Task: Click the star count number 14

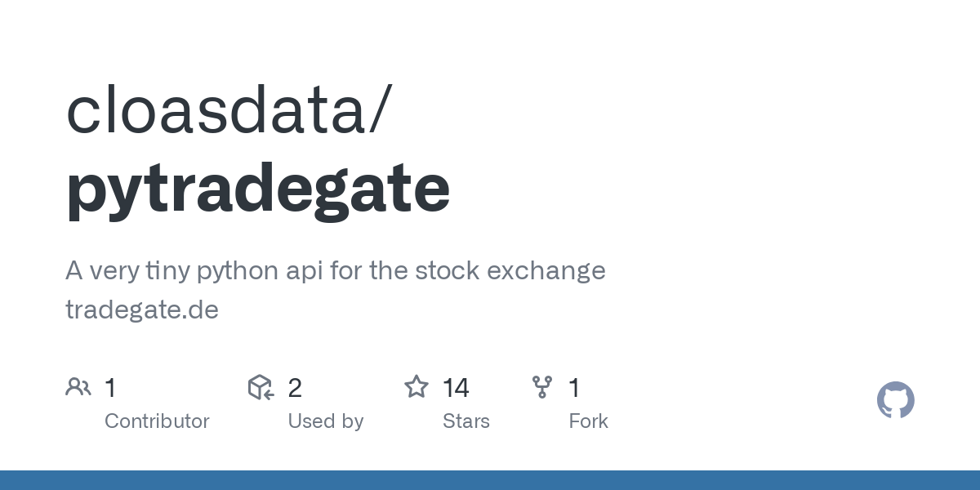Action: [x=456, y=388]
